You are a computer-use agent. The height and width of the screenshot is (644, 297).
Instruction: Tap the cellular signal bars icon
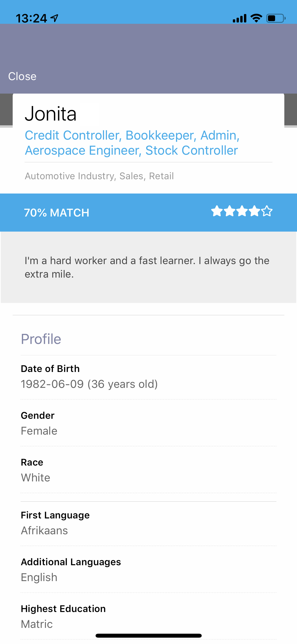click(239, 19)
